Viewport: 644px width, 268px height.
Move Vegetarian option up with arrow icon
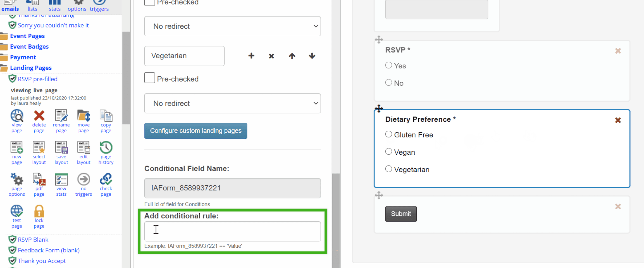click(x=292, y=56)
